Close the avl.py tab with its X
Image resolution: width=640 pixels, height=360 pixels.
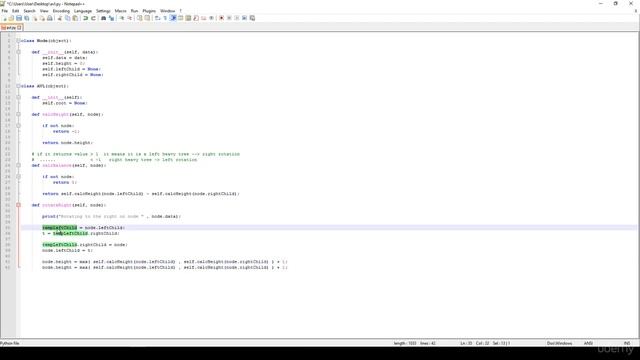click(19, 27)
